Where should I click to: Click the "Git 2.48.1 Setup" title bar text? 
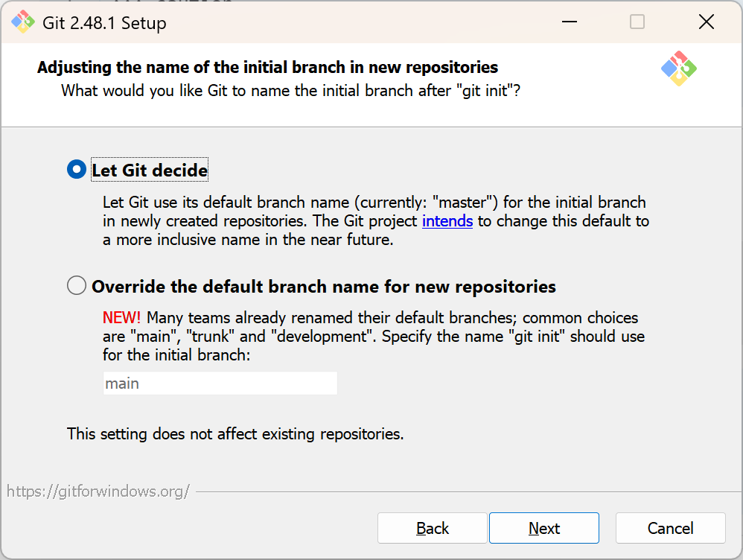tap(105, 23)
